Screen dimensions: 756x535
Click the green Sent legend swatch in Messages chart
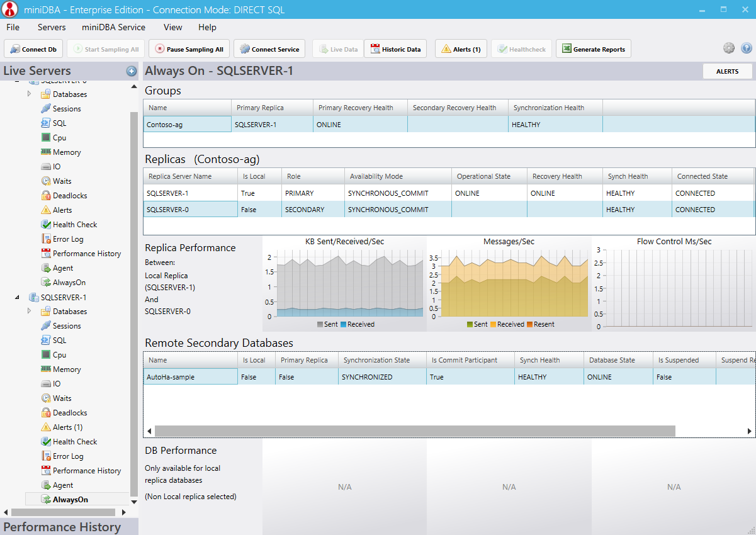tap(470, 325)
